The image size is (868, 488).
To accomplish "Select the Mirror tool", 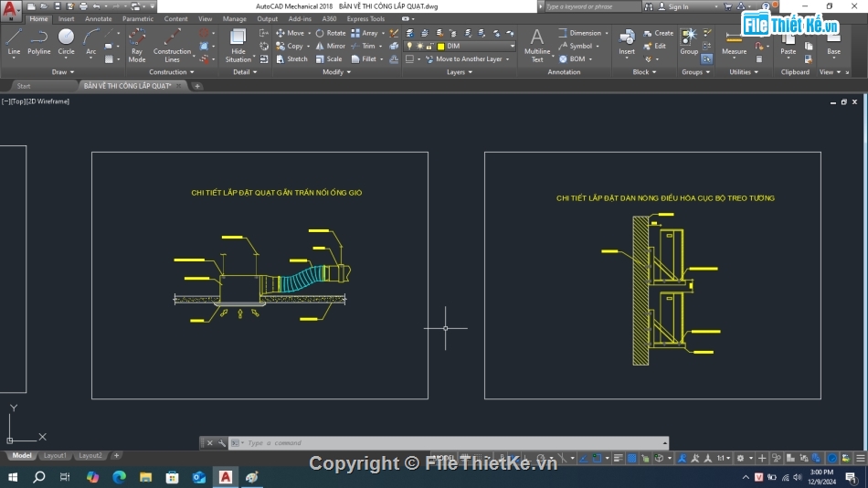I will 331,46.
